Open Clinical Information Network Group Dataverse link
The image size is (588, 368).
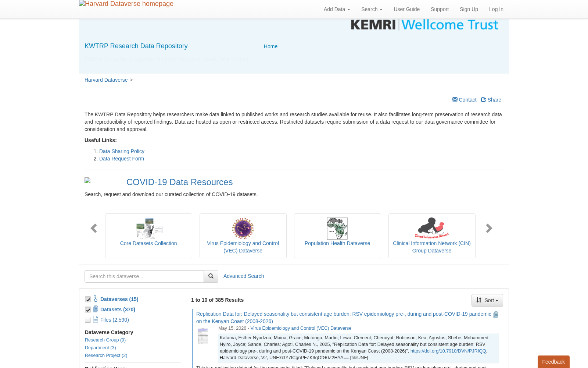click(x=432, y=247)
